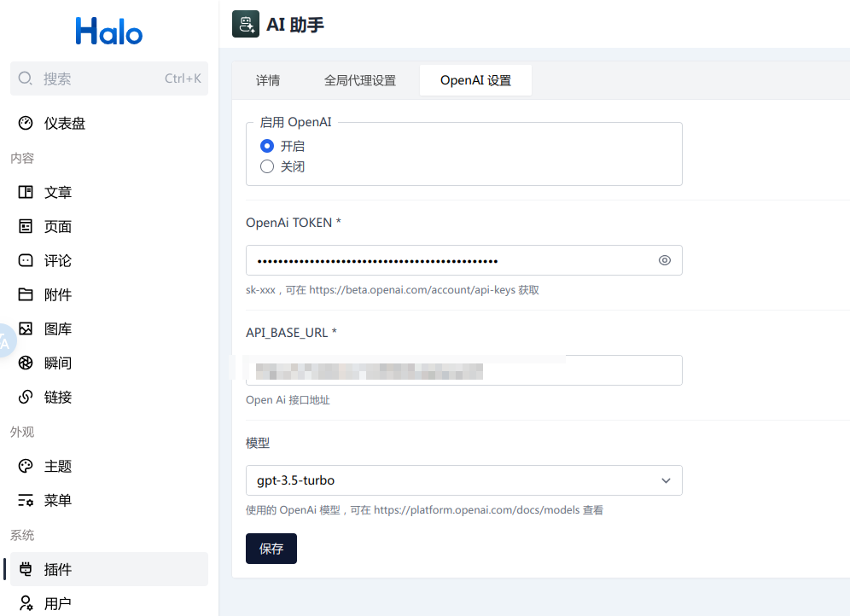Open the 主题 theme palette icon
The width and height of the screenshot is (850, 616).
point(24,466)
